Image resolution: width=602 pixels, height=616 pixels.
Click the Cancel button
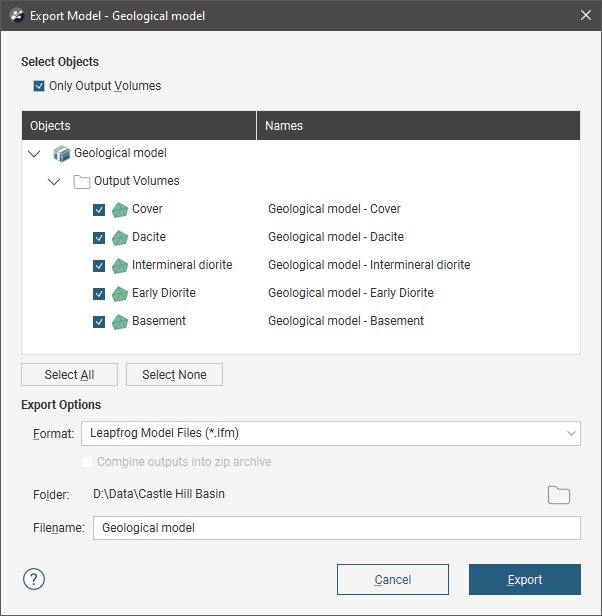click(393, 579)
